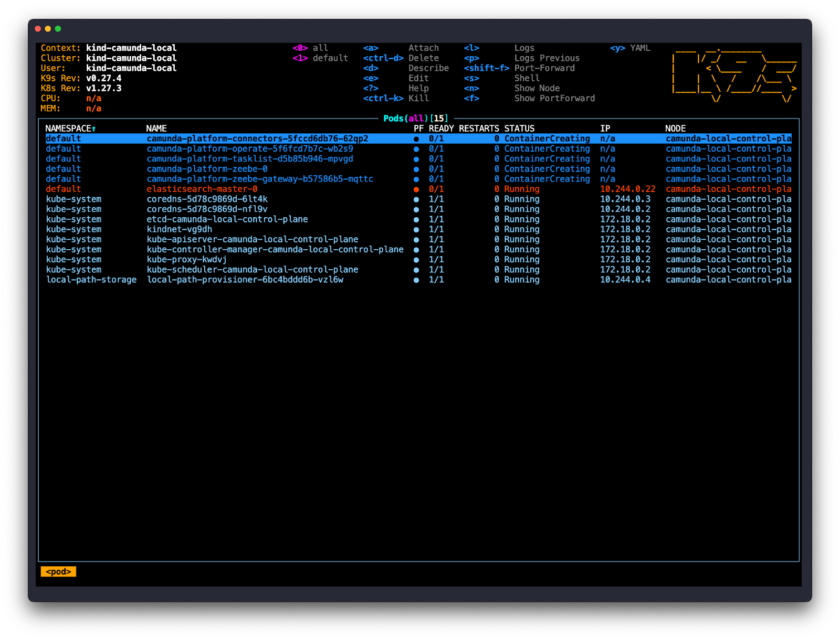Click the Logs command hint
The image size is (840, 639).
tap(524, 48)
